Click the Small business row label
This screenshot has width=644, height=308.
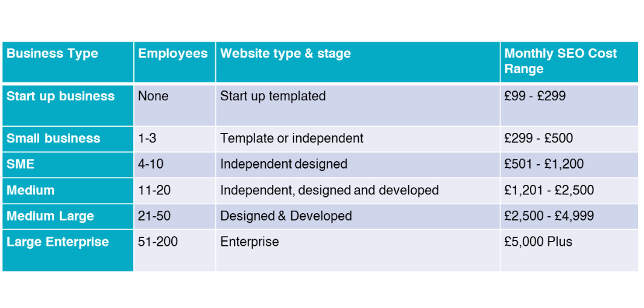pyautogui.click(x=53, y=138)
